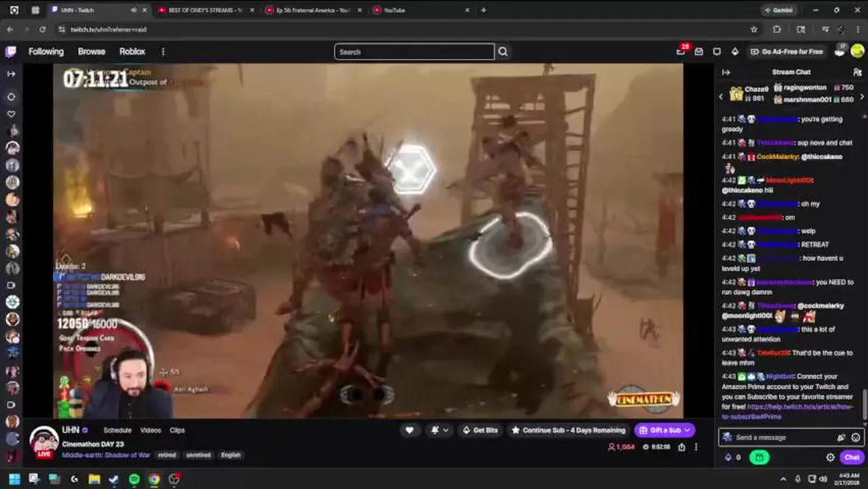Open the channel Schedule tab

pos(117,430)
